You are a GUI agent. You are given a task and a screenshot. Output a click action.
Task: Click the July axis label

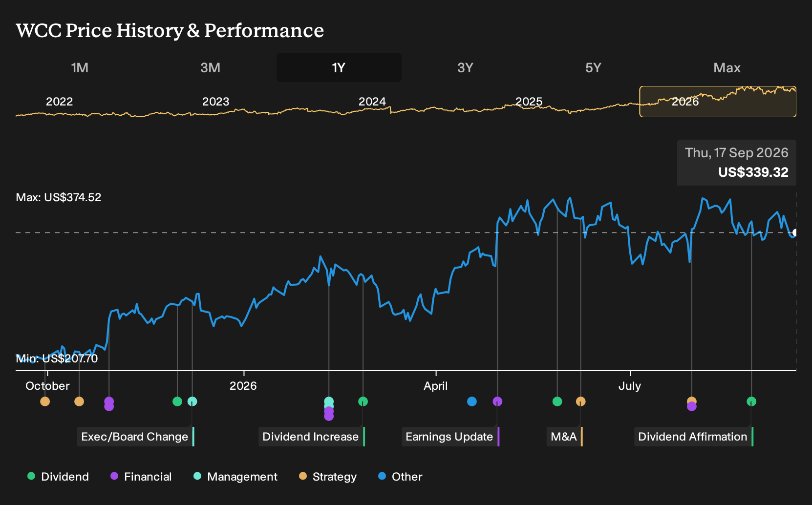[630, 386]
